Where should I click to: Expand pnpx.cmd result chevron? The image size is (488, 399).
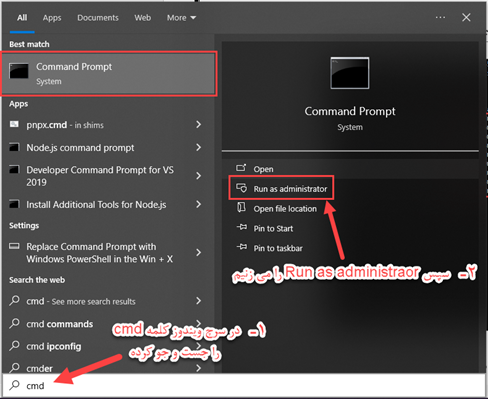tap(199, 125)
